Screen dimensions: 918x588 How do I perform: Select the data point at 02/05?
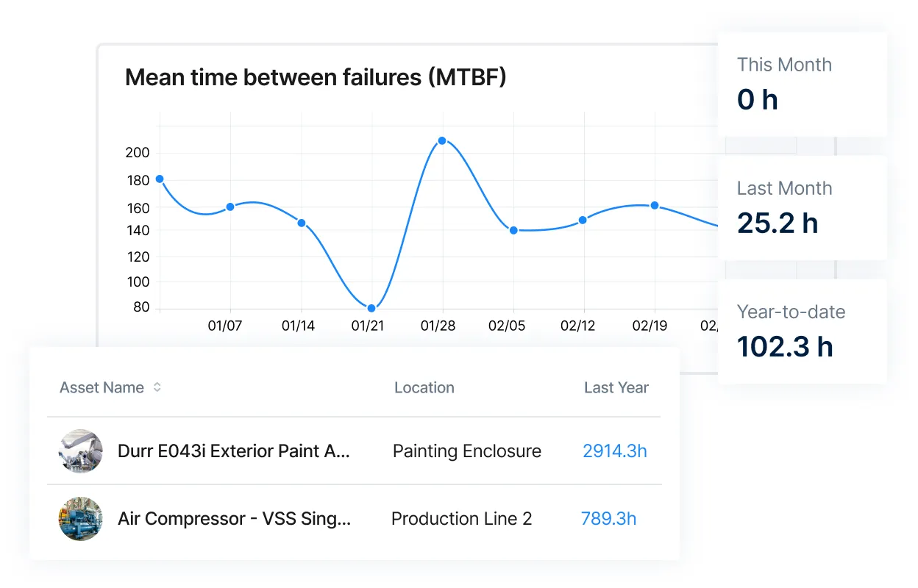(x=513, y=229)
